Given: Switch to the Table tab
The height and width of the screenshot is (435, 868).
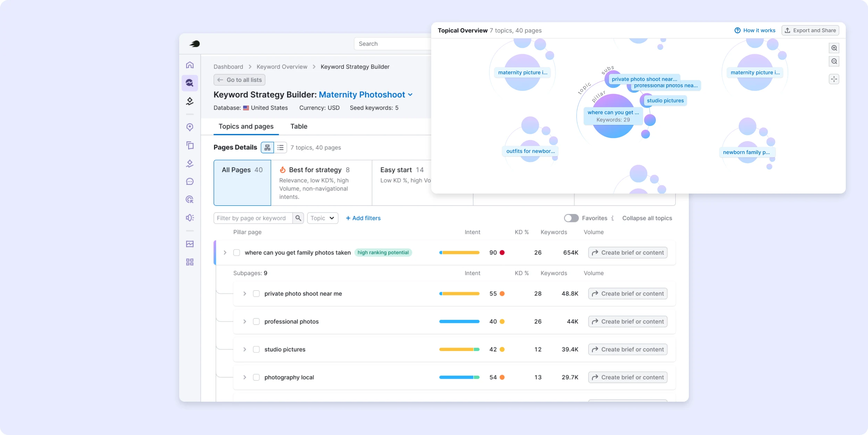Looking at the screenshot, I should 299,127.
